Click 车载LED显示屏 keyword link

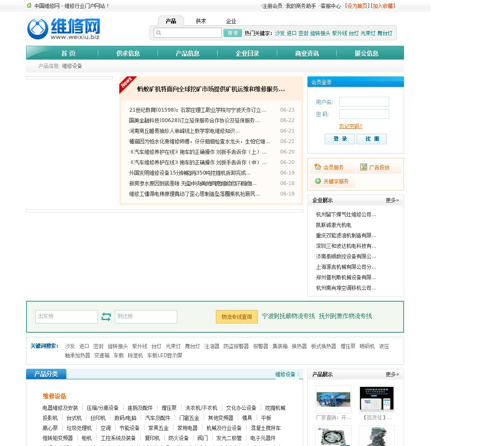165,355
